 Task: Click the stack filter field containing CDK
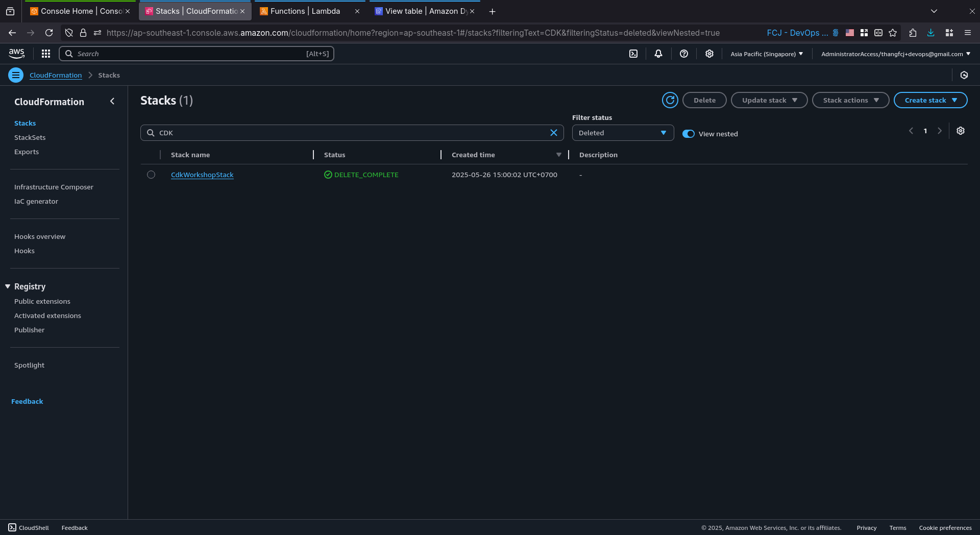352,133
